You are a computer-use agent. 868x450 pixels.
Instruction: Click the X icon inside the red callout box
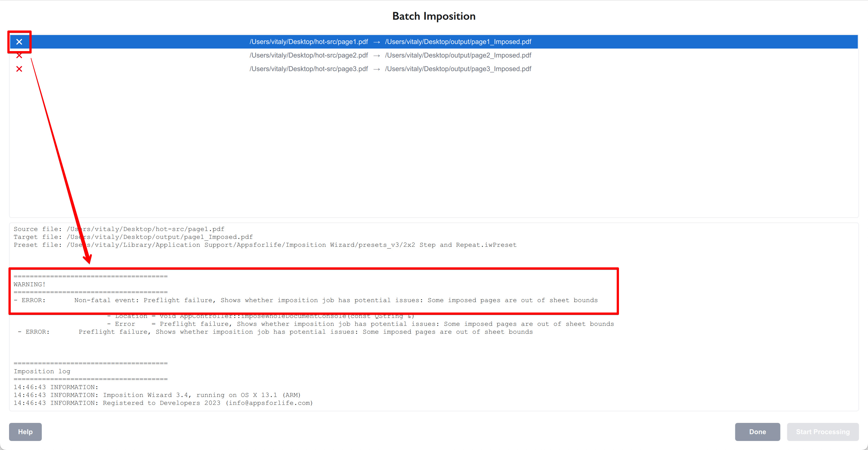(19, 42)
